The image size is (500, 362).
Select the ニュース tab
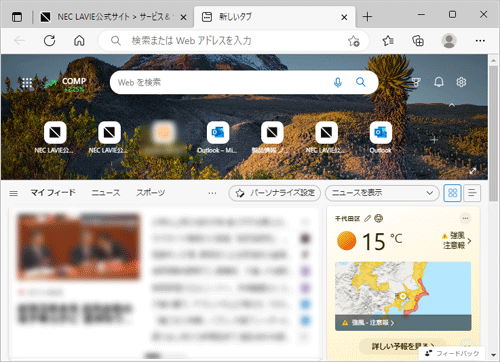106,193
